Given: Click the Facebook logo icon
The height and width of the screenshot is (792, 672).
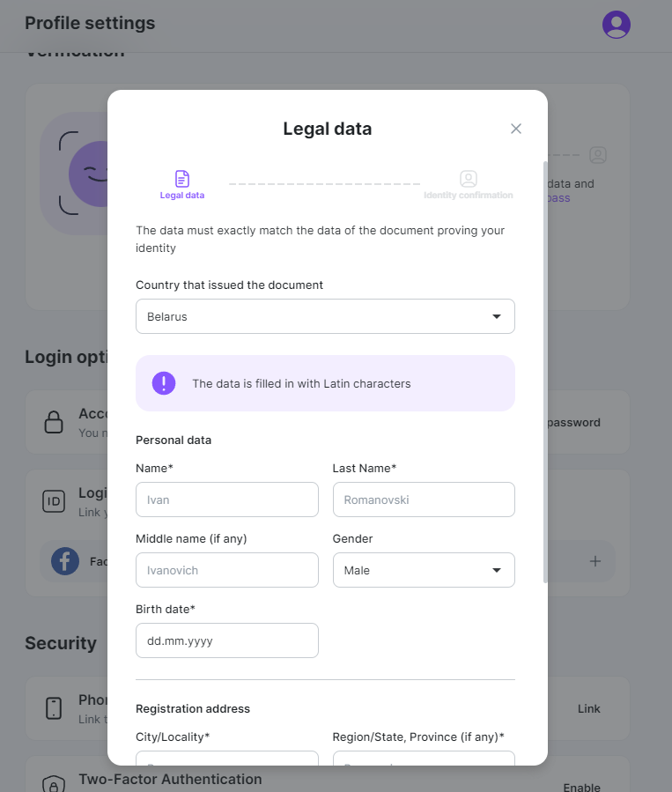Looking at the screenshot, I should 65,561.
